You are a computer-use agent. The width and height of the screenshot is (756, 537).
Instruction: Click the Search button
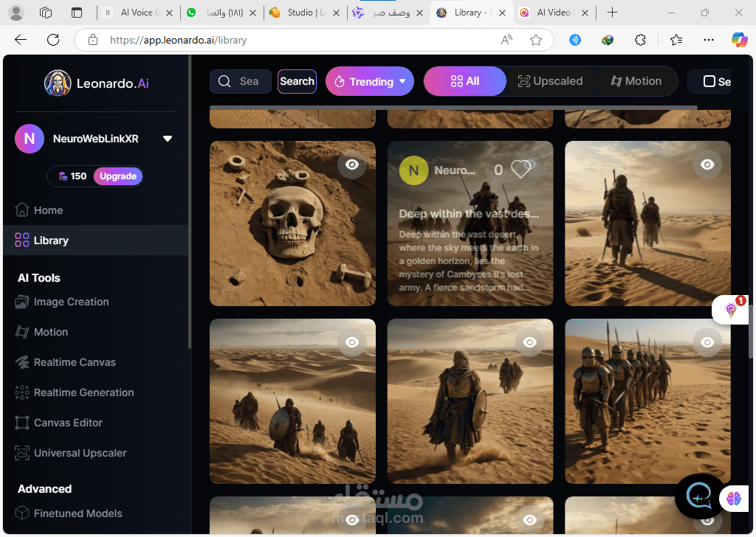[x=297, y=81]
